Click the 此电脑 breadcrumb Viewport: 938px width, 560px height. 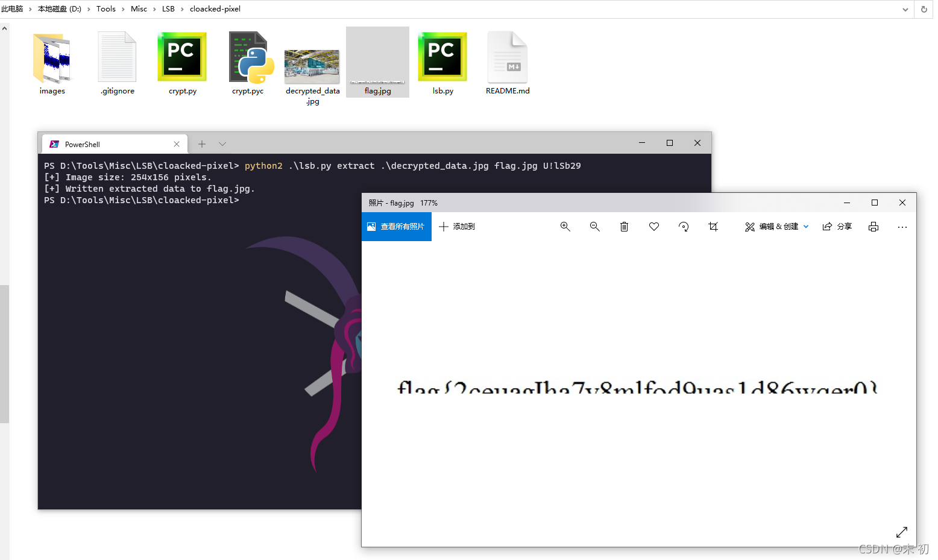pos(12,9)
